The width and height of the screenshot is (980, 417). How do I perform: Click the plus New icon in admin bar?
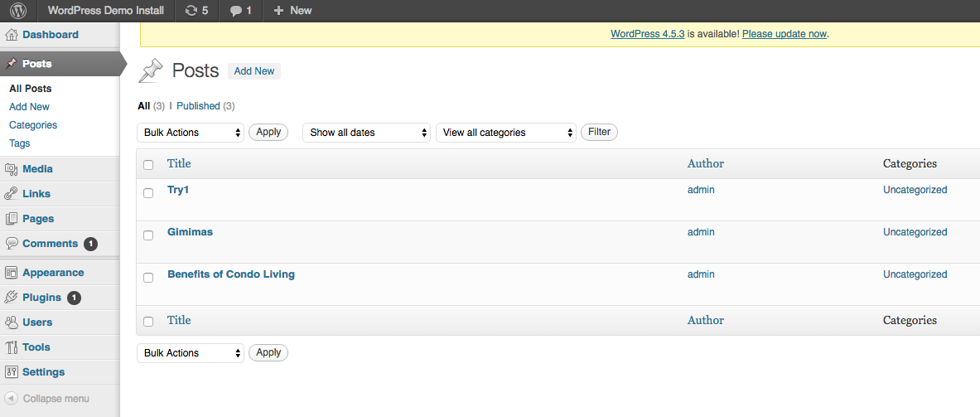pos(278,11)
